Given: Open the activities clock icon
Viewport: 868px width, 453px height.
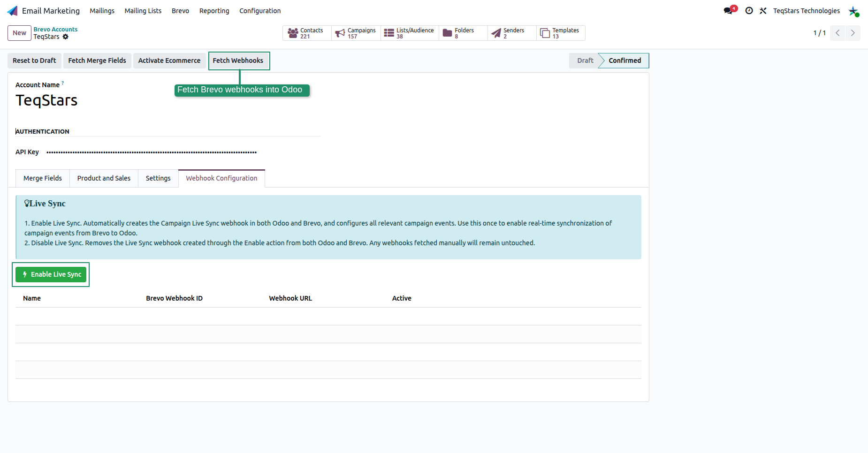Looking at the screenshot, I should [749, 11].
